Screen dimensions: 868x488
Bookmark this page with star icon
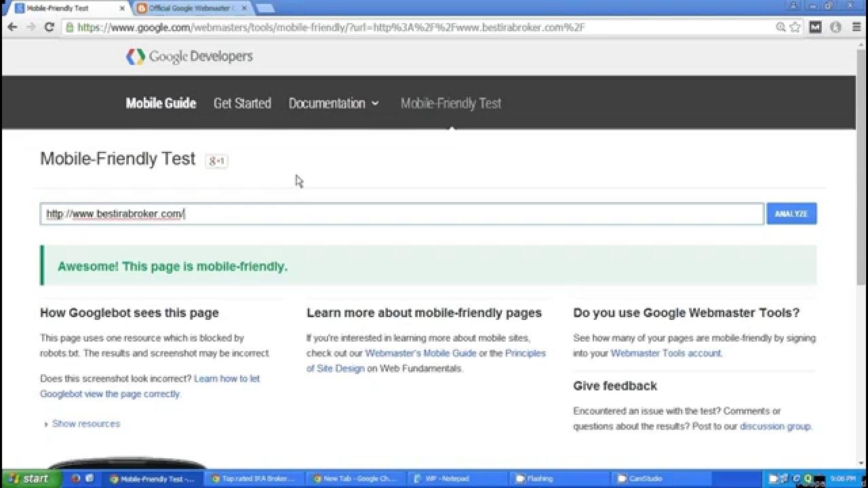[795, 28]
